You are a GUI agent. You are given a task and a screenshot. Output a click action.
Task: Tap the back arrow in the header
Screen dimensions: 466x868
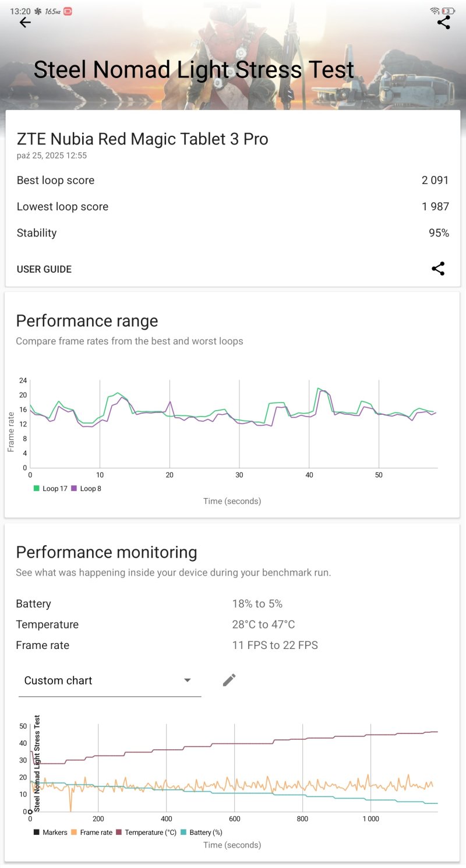[24, 23]
